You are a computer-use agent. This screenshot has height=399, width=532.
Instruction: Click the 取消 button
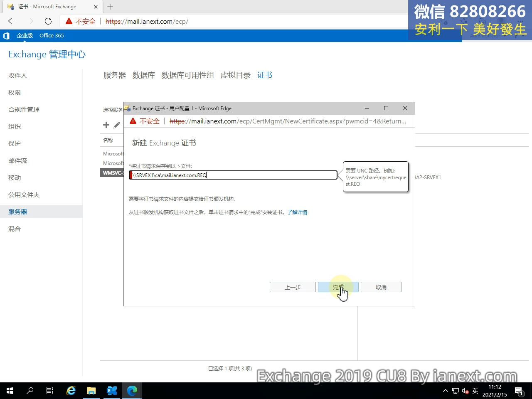click(381, 287)
